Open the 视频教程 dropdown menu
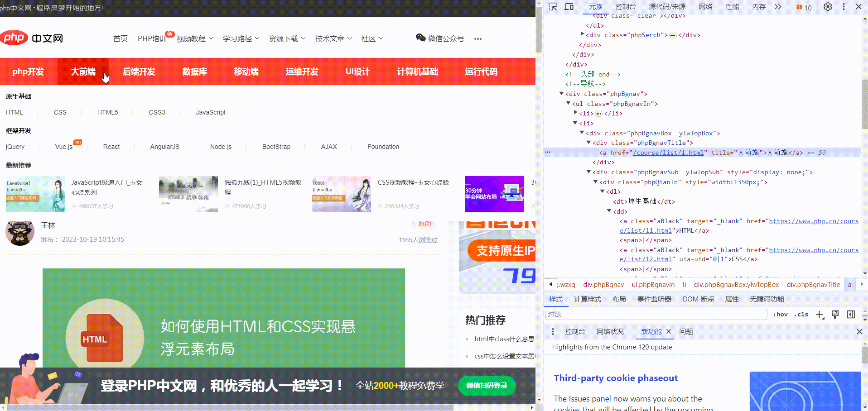 click(x=194, y=39)
